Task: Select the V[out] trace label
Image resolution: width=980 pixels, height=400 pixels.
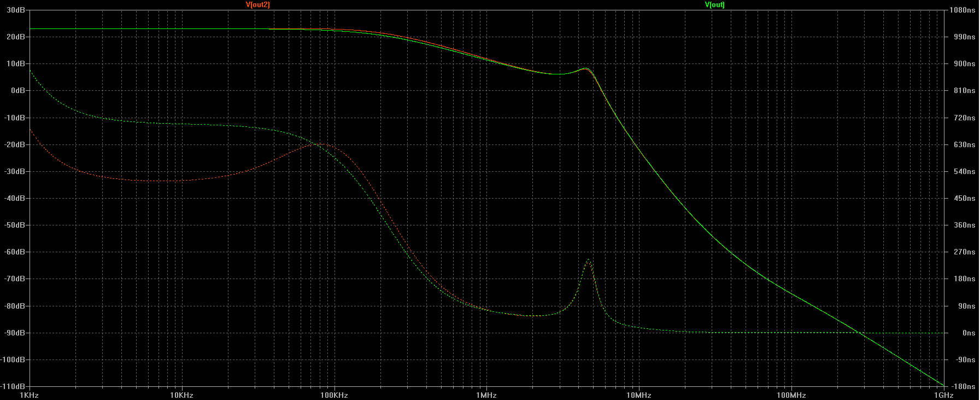Action: coord(714,5)
